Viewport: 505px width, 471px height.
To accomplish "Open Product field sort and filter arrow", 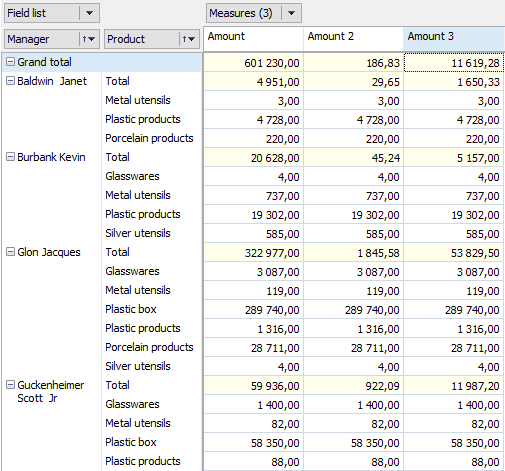I will 189,39.
